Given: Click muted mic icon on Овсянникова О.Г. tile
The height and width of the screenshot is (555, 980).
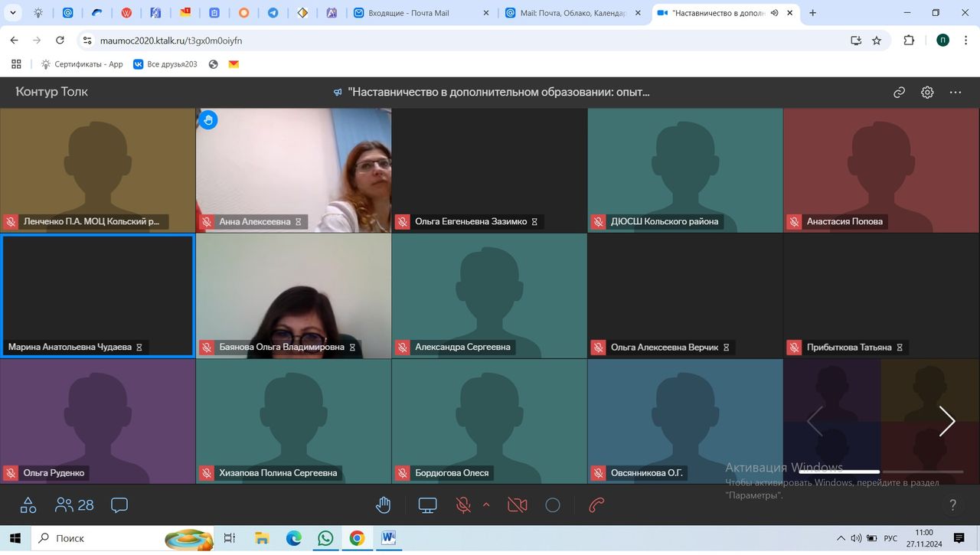Looking at the screenshot, I should point(598,473).
